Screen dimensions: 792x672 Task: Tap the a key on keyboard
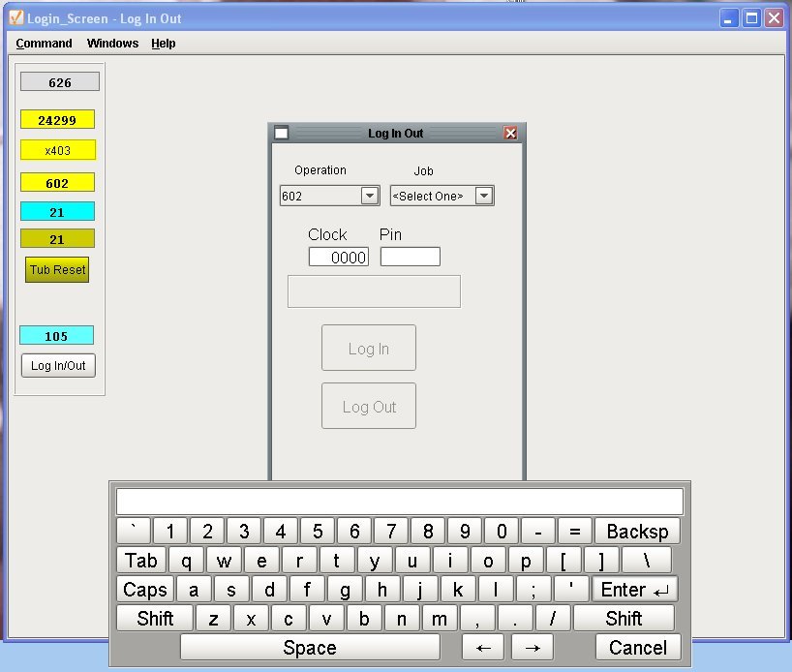pyautogui.click(x=194, y=590)
